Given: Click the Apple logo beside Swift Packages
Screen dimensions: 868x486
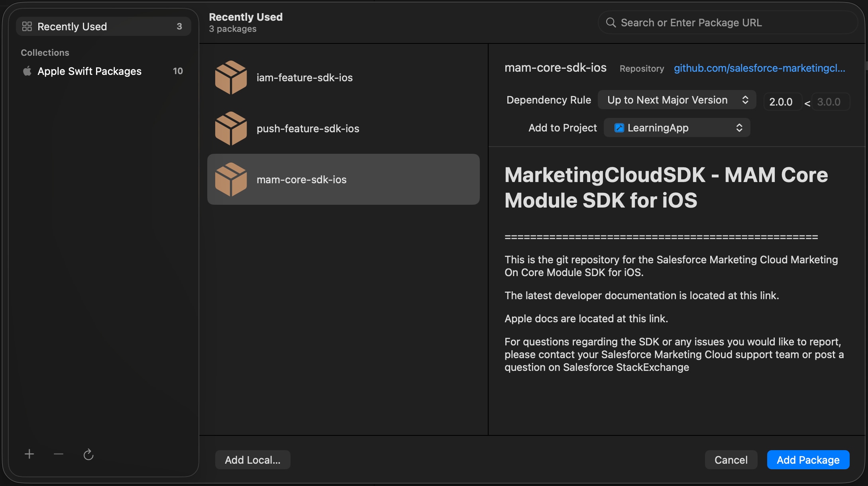Looking at the screenshot, I should [x=27, y=71].
